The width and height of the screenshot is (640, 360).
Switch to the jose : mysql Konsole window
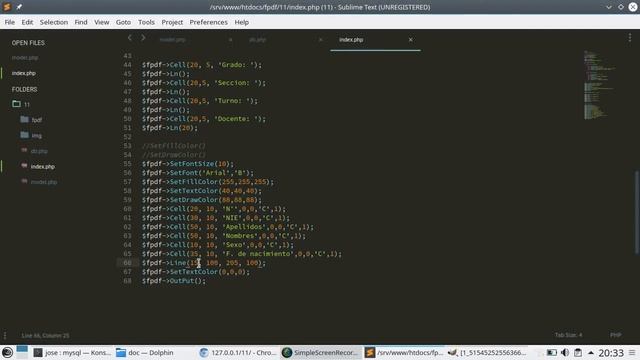click(x=72, y=352)
